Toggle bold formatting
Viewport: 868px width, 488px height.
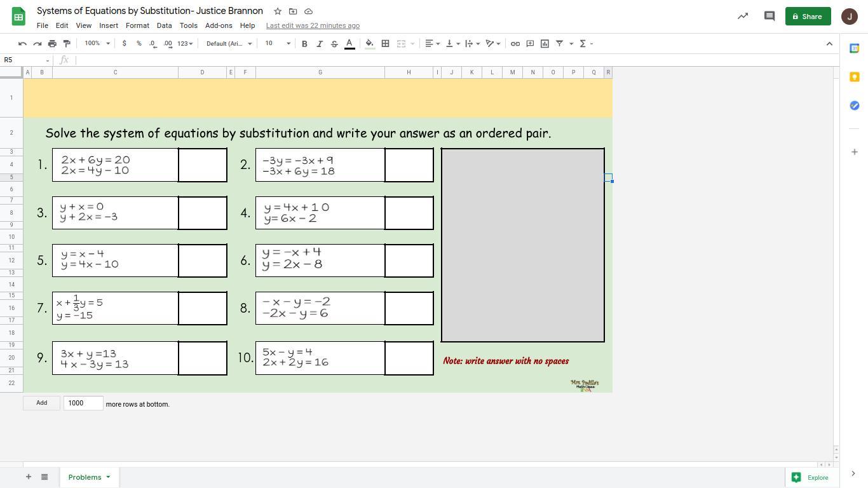(304, 44)
